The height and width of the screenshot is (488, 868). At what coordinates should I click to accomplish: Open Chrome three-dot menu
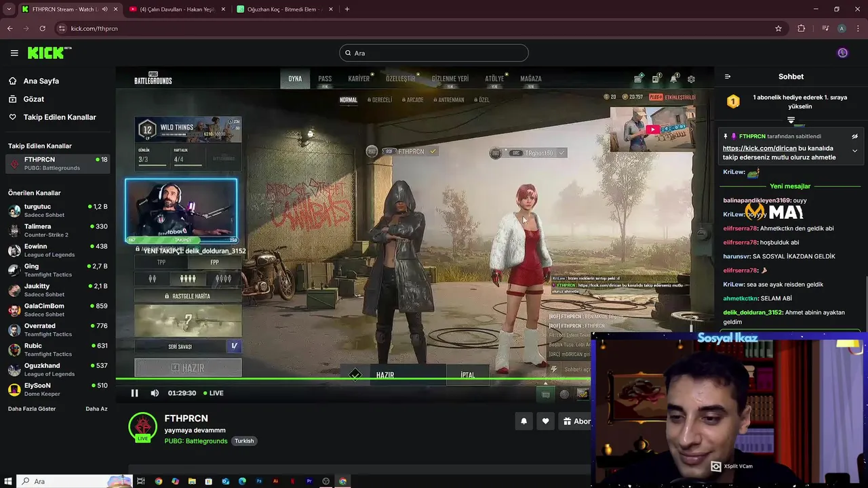point(859,28)
